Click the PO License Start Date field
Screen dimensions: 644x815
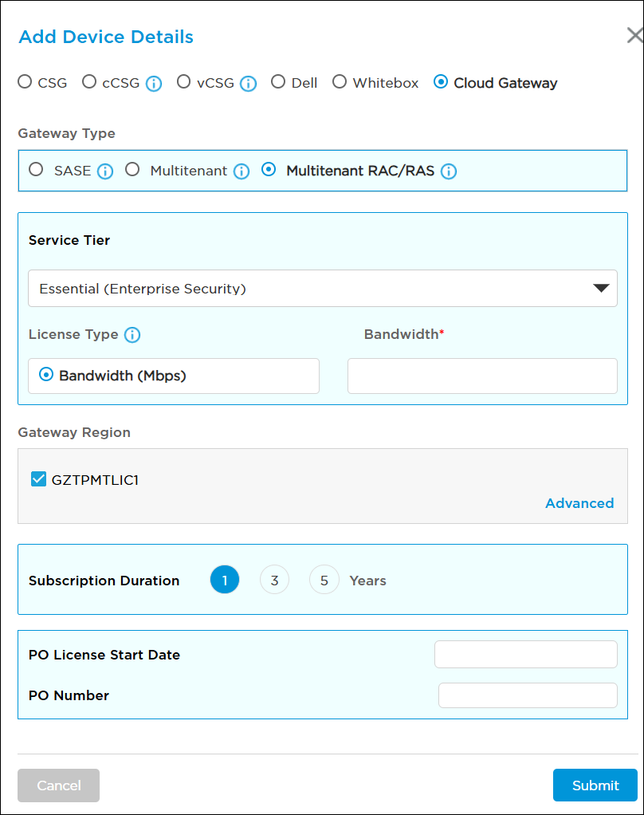[x=525, y=654]
